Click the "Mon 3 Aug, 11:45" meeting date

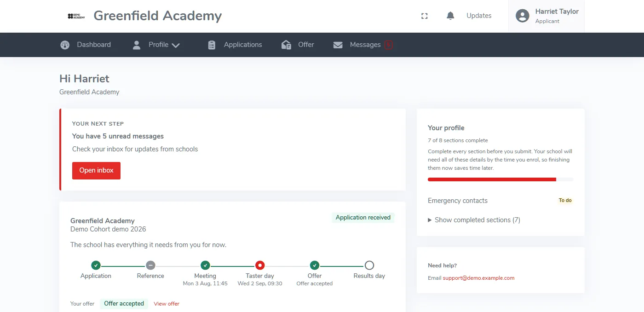click(x=205, y=283)
